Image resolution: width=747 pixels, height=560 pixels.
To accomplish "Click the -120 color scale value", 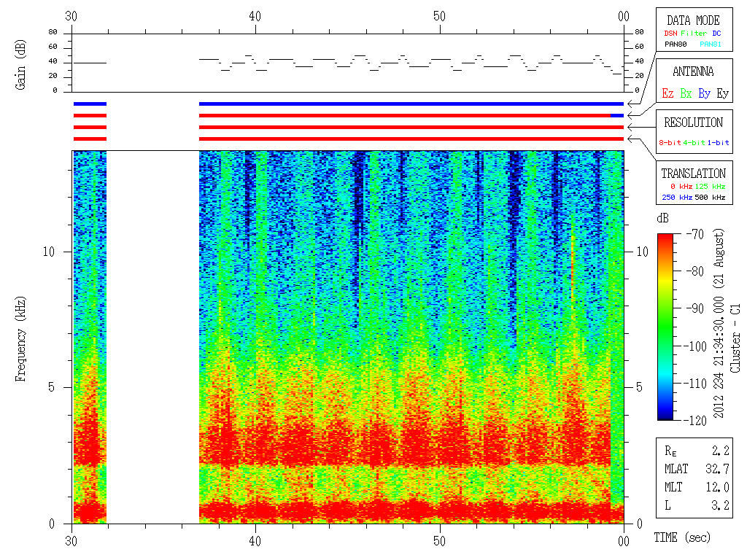I will click(697, 421).
